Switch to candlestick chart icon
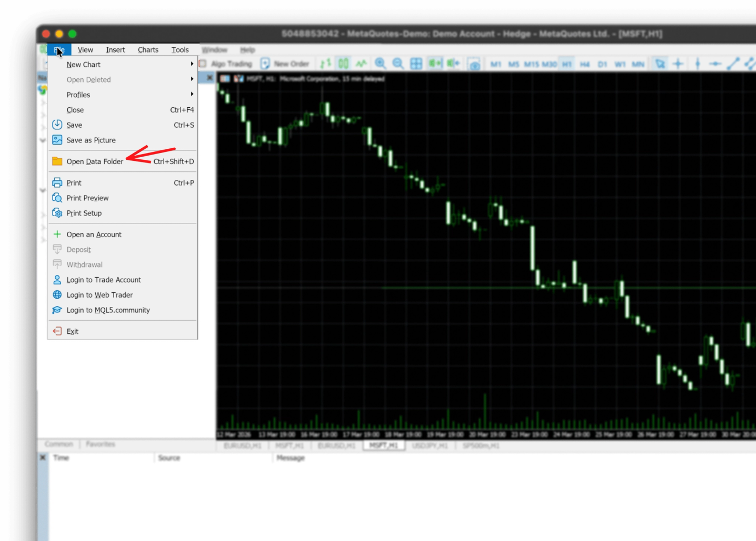 point(344,64)
